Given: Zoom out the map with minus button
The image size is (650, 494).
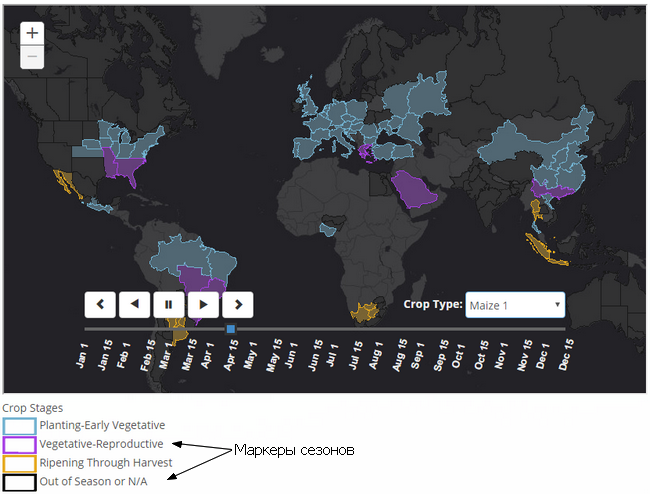Looking at the screenshot, I should point(32,56).
